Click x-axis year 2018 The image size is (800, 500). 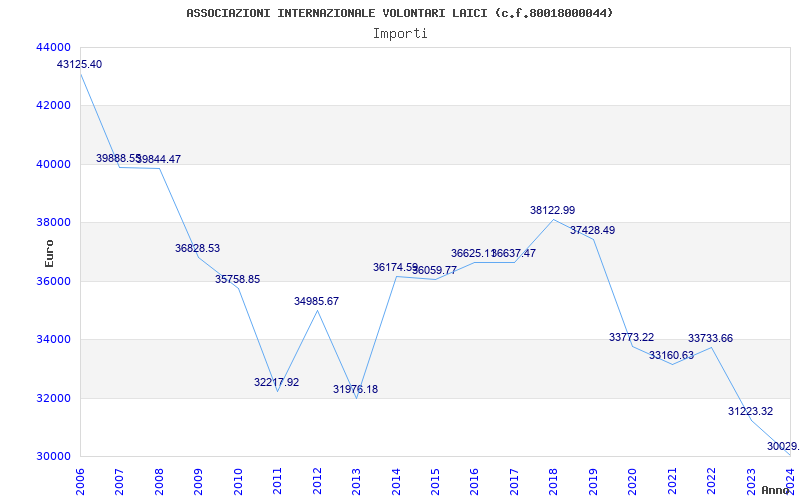click(554, 482)
